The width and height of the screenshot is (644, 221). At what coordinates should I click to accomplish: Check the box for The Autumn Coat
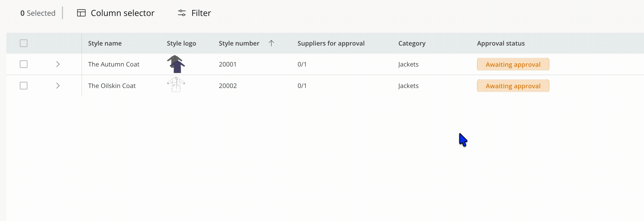(24, 64)
